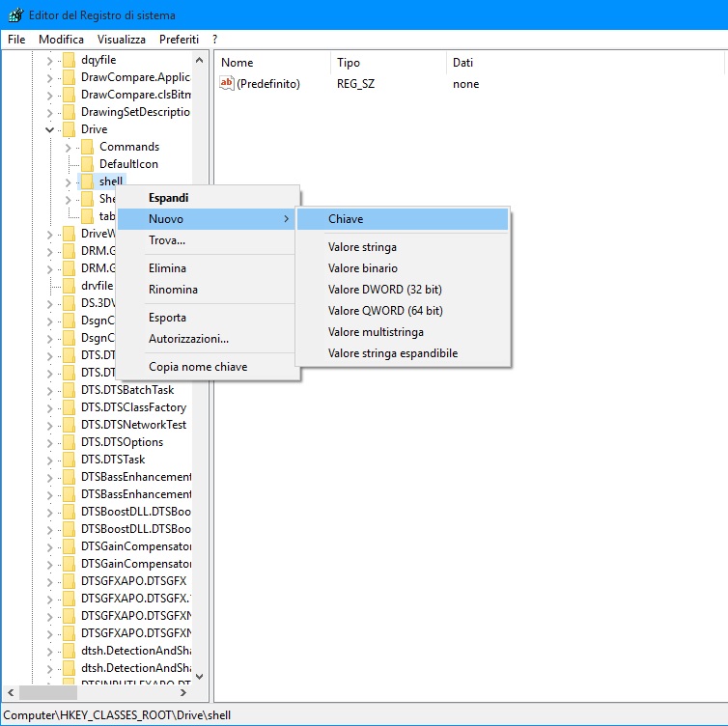Click Autorizzazioni... in the context menu
This screenshot has height=726, width=728.
(188, 339)
